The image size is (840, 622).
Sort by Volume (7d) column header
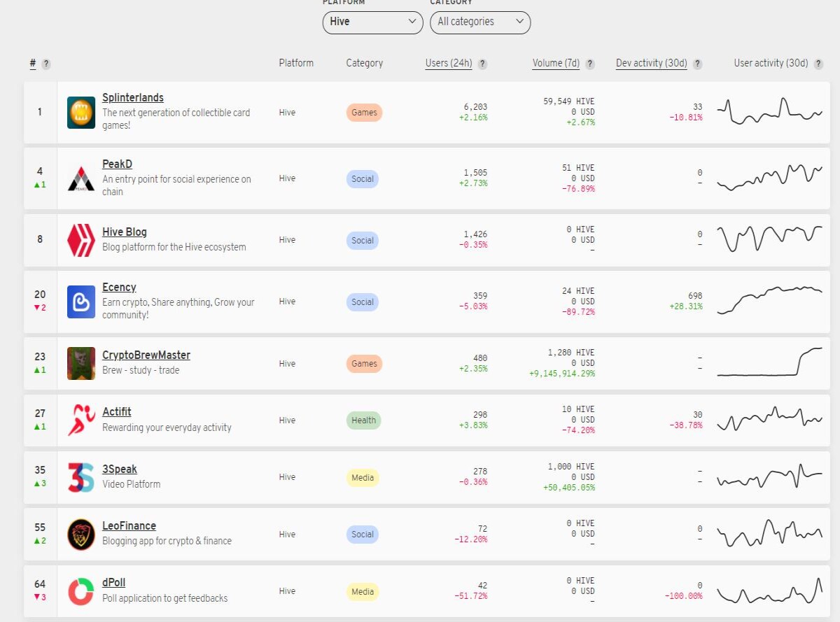556,63
